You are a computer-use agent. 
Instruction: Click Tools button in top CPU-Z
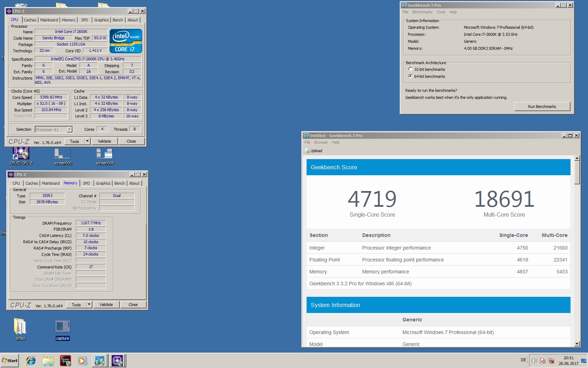[75, 141]
